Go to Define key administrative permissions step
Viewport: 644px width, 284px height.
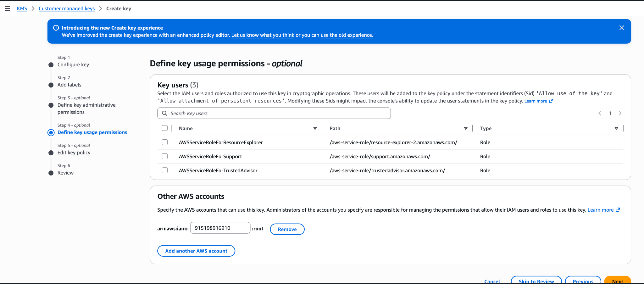point(86,109)
